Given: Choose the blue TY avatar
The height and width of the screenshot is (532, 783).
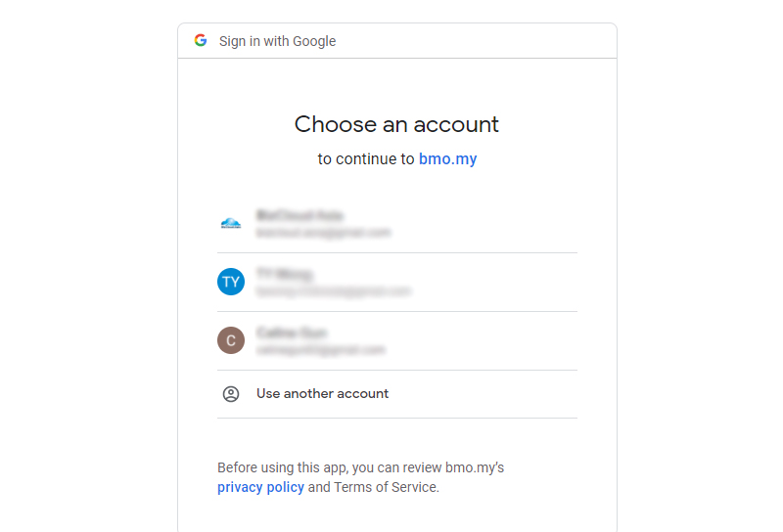Looking at the screenshot, I should point(231,282).
